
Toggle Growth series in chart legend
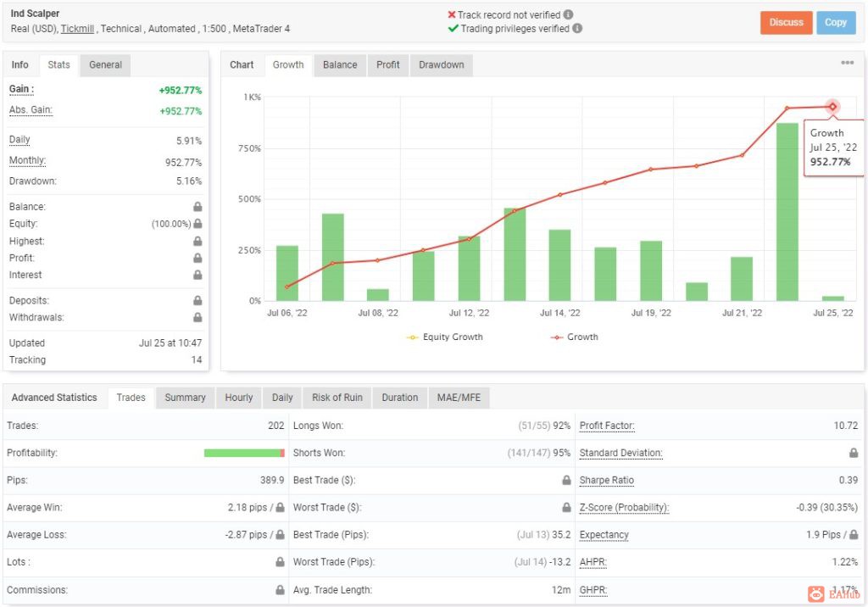tap(574, 337)
